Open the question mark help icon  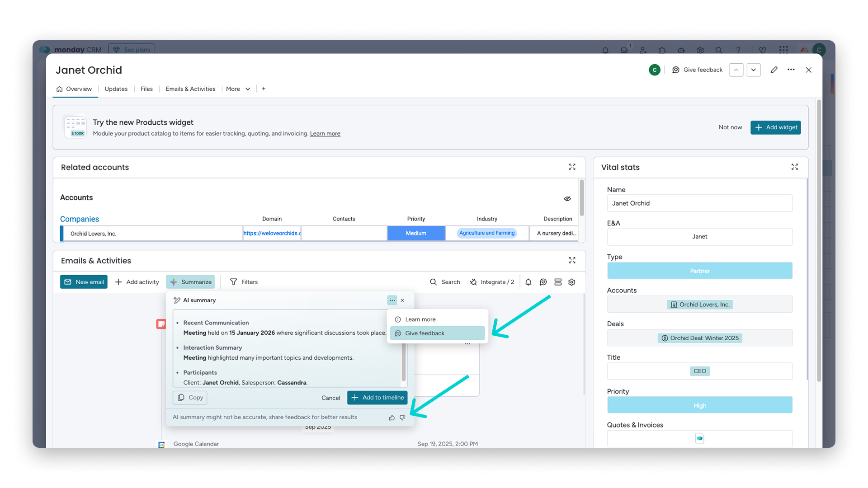(x=738, y=50)
